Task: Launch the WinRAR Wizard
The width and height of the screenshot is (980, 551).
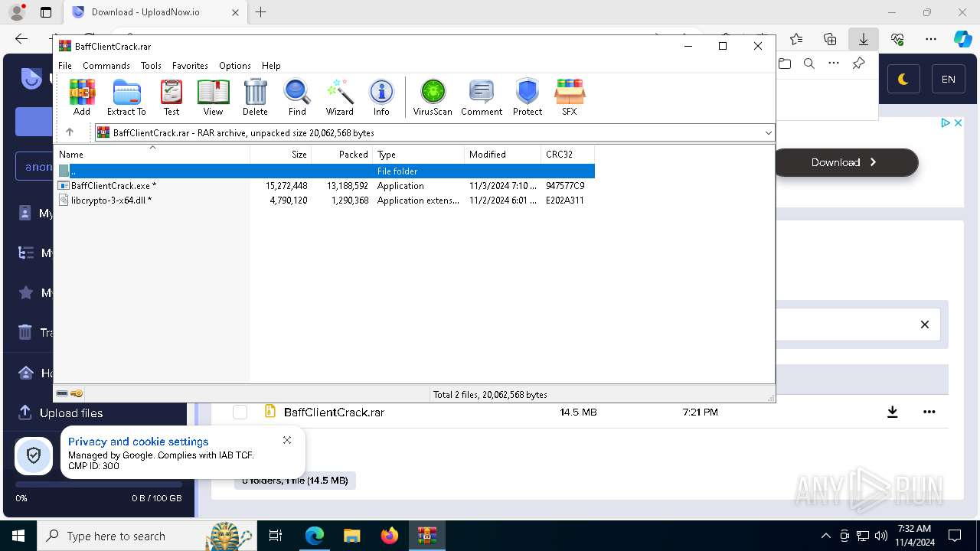Action: click(340, 97)
